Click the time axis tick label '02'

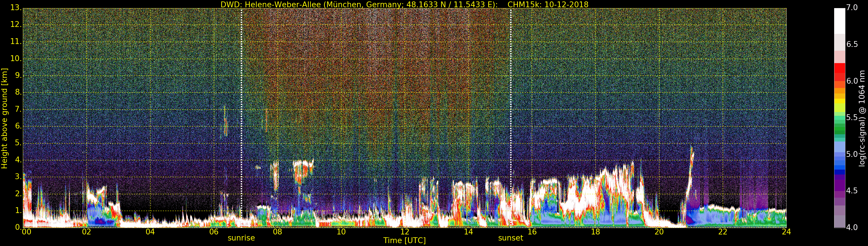(87, 232)
